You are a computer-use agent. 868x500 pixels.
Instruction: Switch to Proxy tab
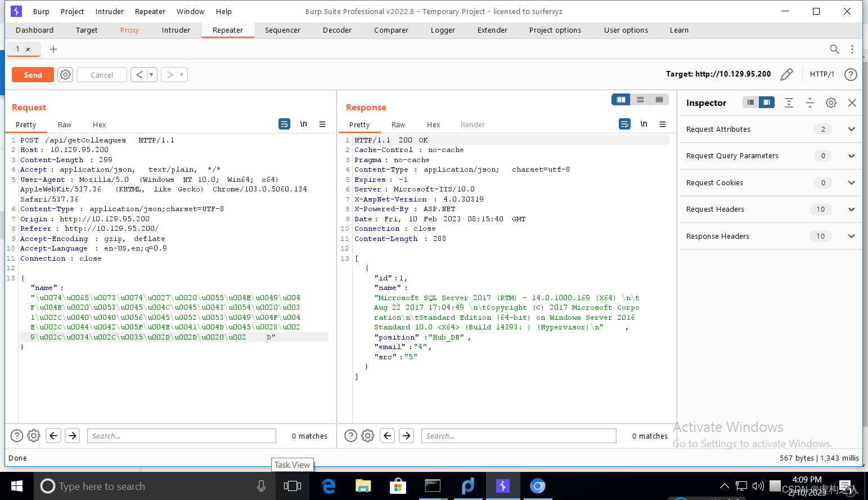click(129, 30)
